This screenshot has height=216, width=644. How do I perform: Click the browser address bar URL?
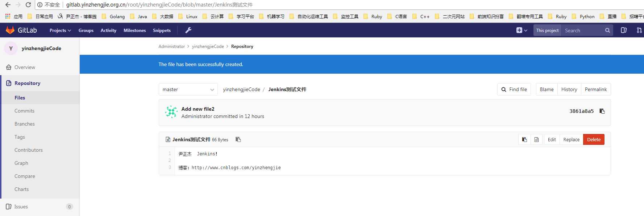pyautogui.click(x=159, y=5)
